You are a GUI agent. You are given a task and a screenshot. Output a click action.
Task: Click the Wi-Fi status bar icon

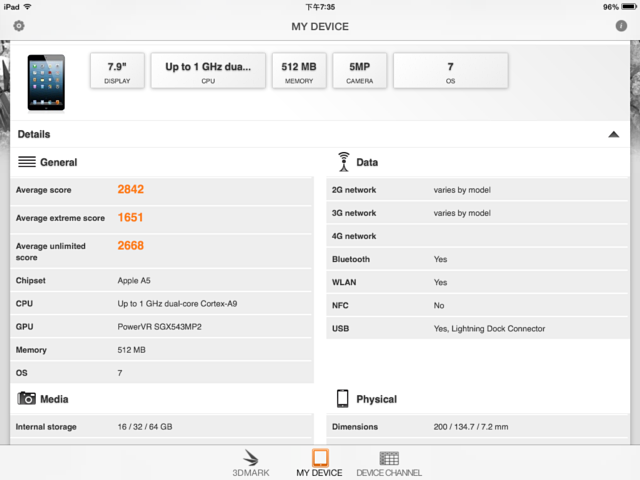[27, 7]
